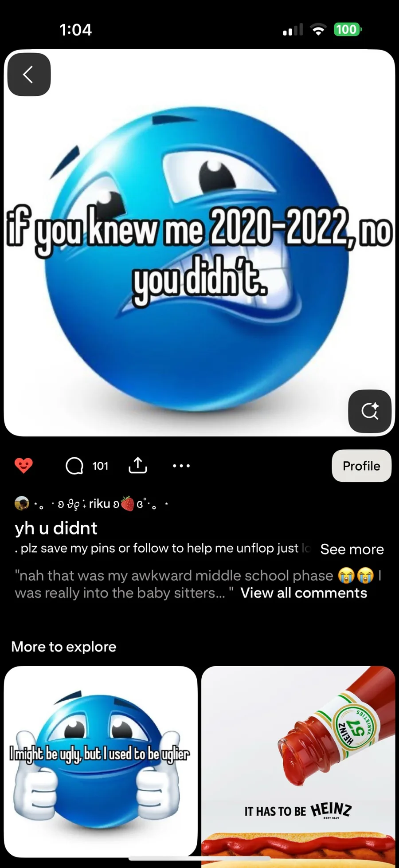The image size is (399, 868).
Task: Open comments via the speech bubble icon
Action: [74, 466]
